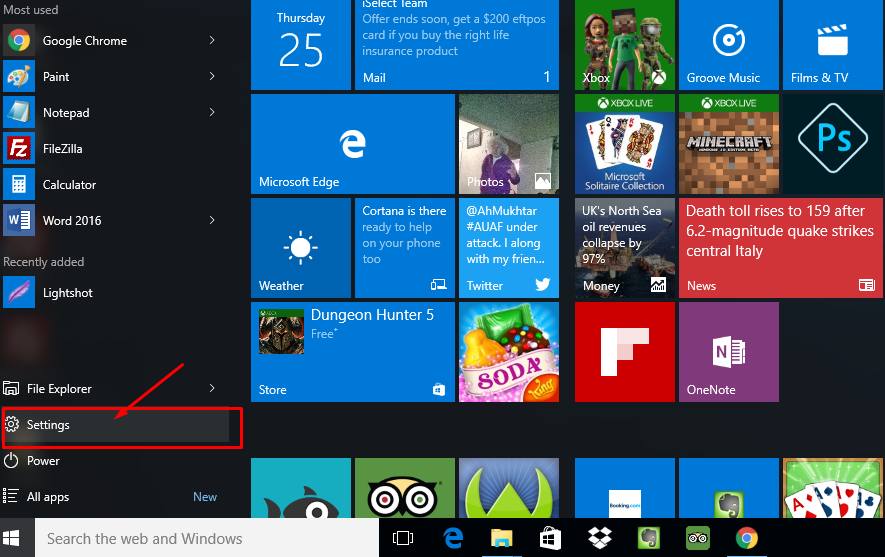Open the Booking.com tile
This screenshot has height=557, width=885.
point(625,488)
